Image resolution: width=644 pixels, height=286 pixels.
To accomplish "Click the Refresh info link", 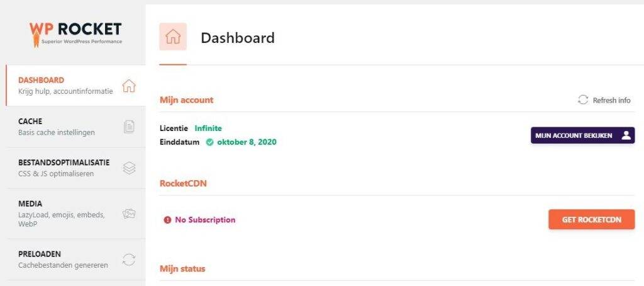I will [611, 100].
